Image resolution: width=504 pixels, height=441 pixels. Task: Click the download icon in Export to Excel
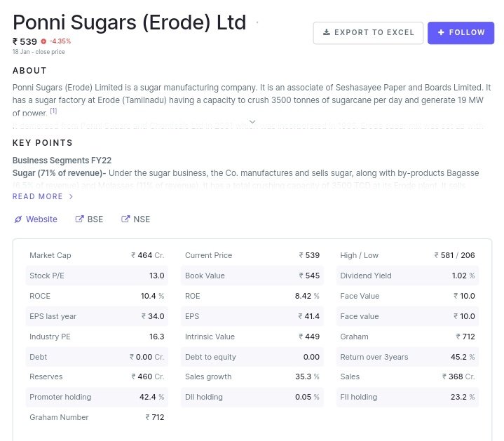coord(326,32)
